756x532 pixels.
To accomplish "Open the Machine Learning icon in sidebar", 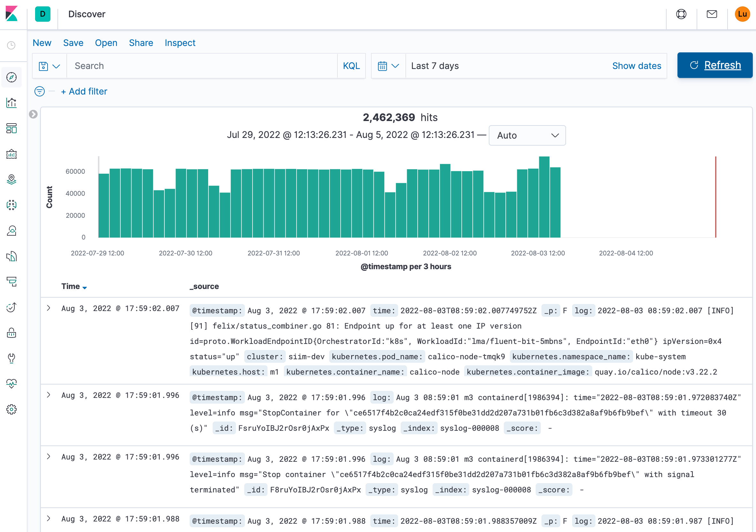I will 11,205.
